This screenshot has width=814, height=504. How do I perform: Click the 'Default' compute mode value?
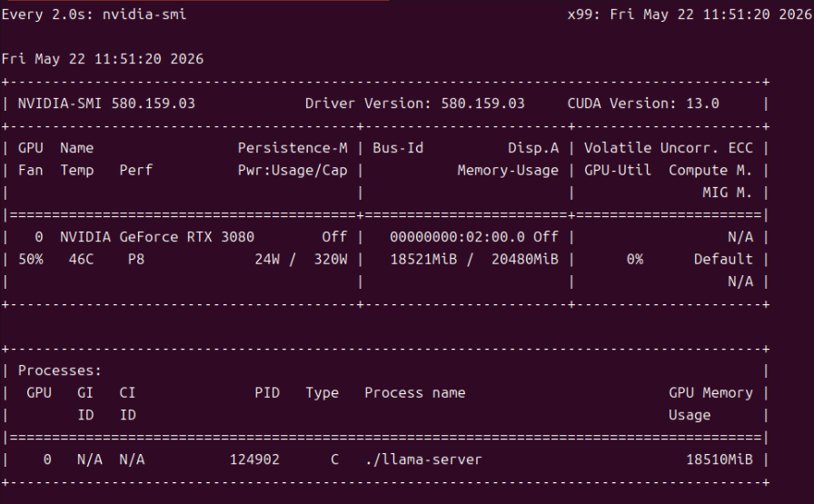click(724, 259)
